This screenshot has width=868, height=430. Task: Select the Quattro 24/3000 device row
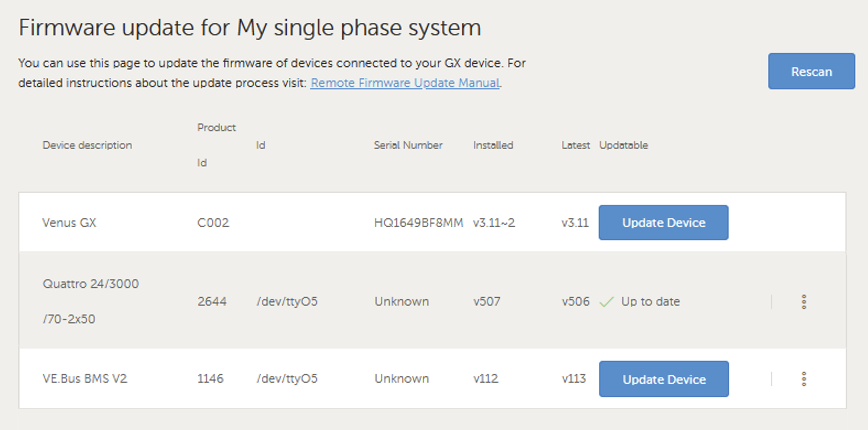point(318,301)
